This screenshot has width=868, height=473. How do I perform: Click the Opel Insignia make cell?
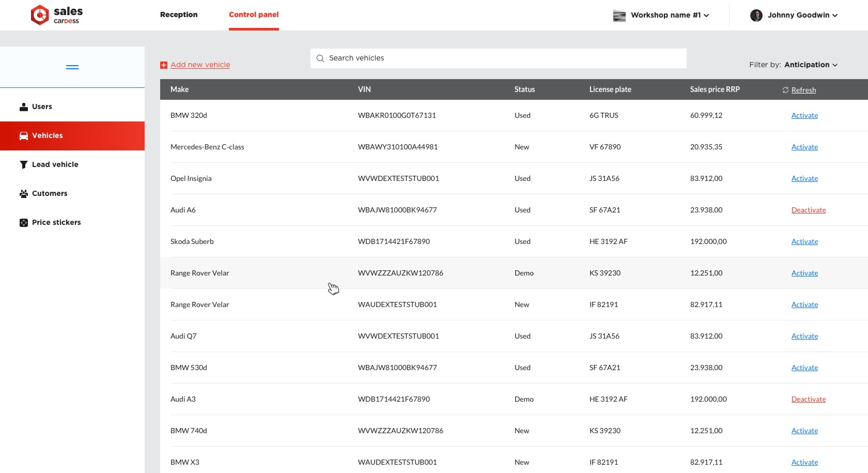pos(191,178)
